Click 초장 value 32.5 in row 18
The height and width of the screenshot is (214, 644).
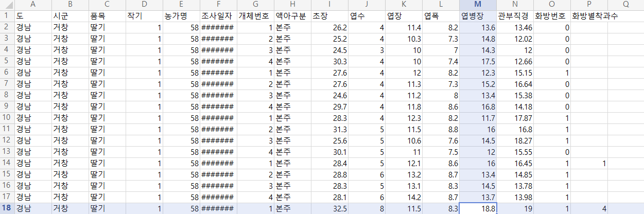point(329,208)
